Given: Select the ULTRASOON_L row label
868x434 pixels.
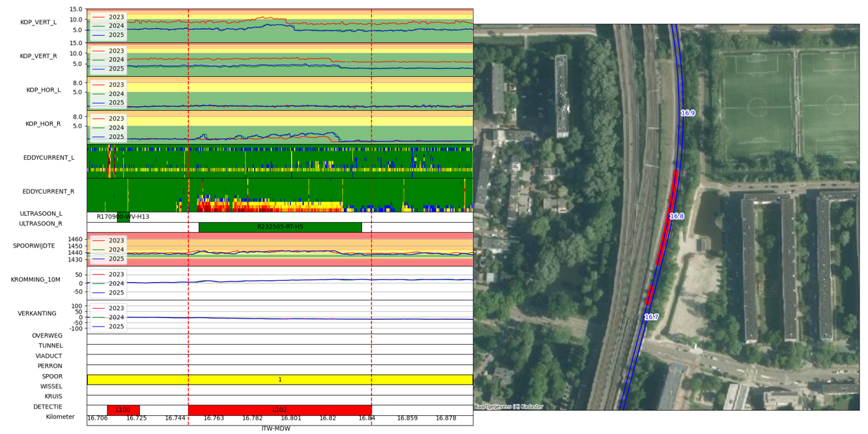Looking at the screenshot, I should point(41,214).
